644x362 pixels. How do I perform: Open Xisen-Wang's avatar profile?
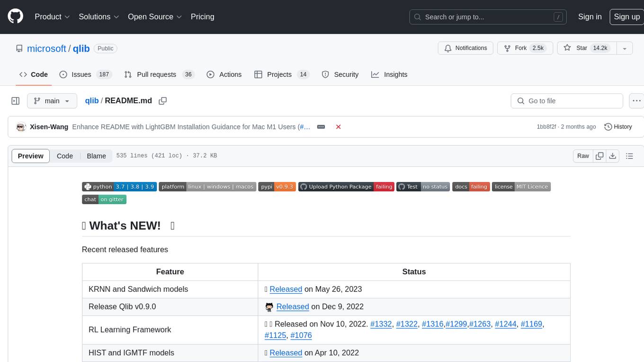pos(21,127)
